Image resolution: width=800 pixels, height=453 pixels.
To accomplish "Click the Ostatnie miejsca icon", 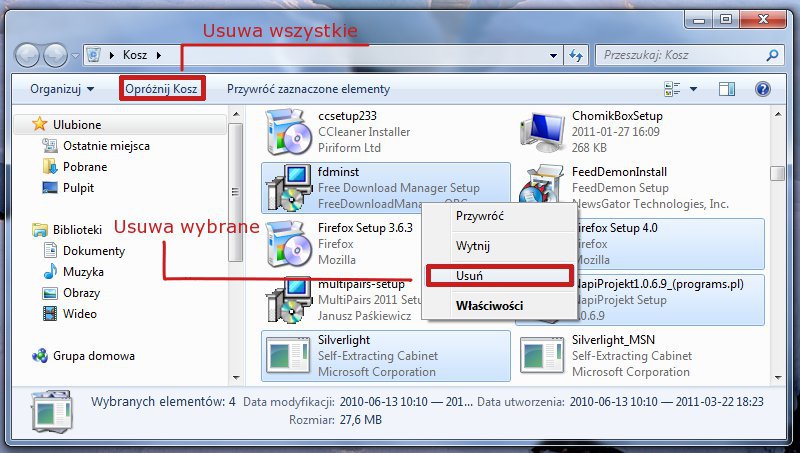I will (x=50, y=145).
